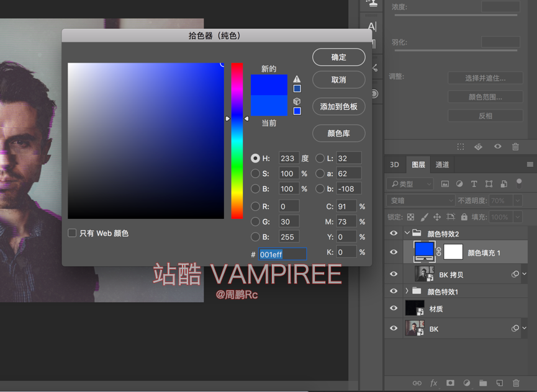
Task: Click the adjustment layer filter icon
Action: coord(459,184)
